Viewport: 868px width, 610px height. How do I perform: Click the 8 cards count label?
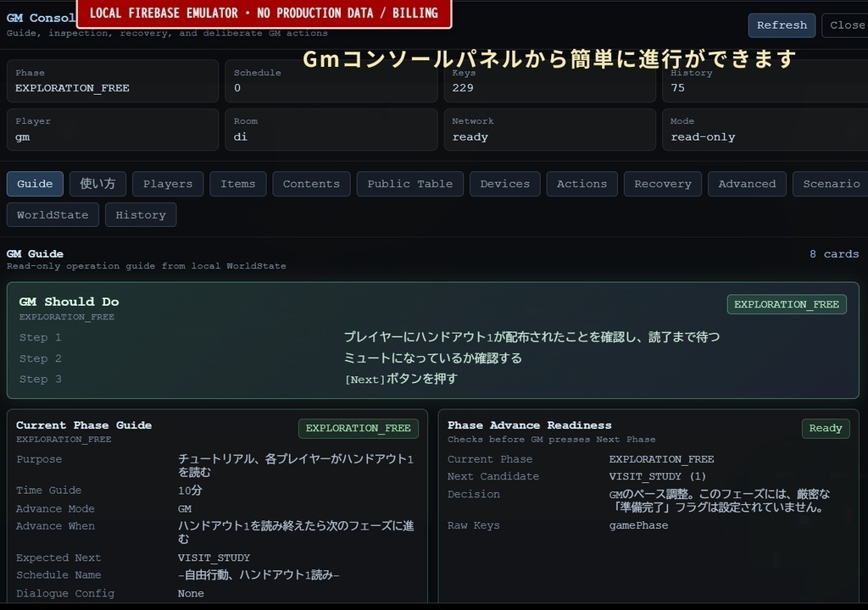834,254
